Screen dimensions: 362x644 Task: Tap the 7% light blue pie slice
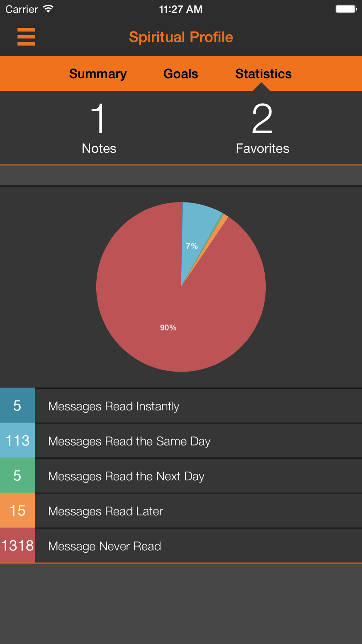click(x=197, y=235)
